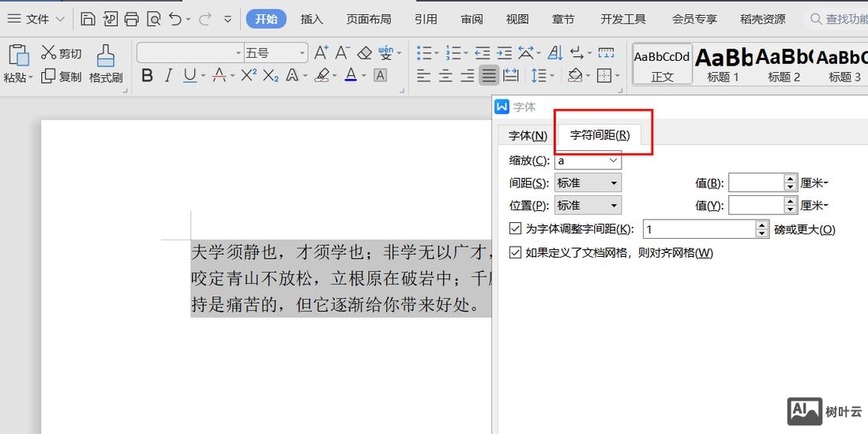868x434 pixels.
Task: Apply subscript X₂ formatting
Action: (271, 75)
